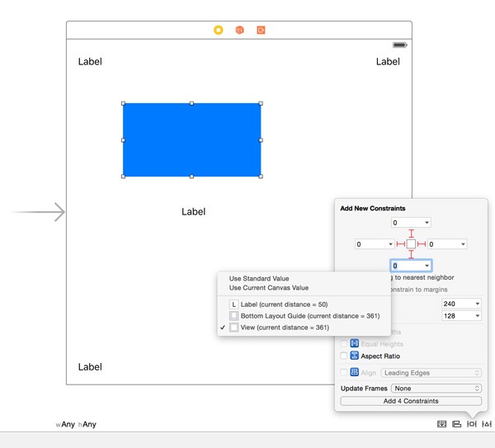Viewport: 495px width, 448px height.
Task: Toggle the top spacing constraint strut
Action: [411, 233]
